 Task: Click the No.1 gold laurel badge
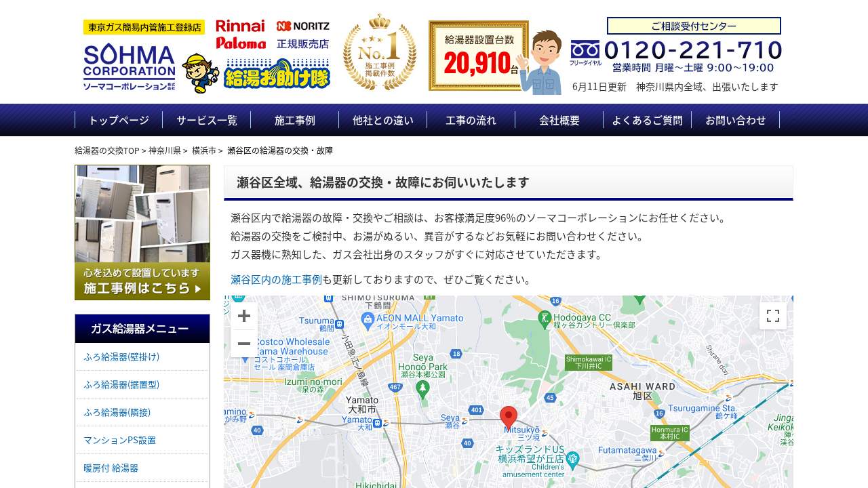(x=379, y=53)
